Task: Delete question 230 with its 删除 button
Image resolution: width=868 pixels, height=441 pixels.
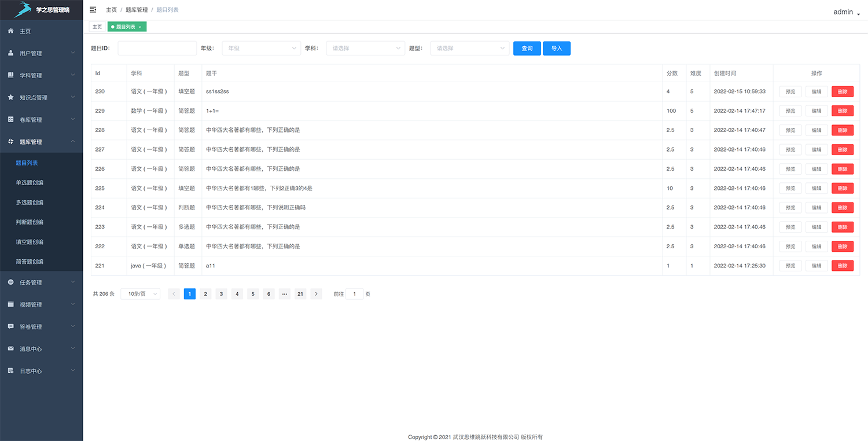Action: 842,91
